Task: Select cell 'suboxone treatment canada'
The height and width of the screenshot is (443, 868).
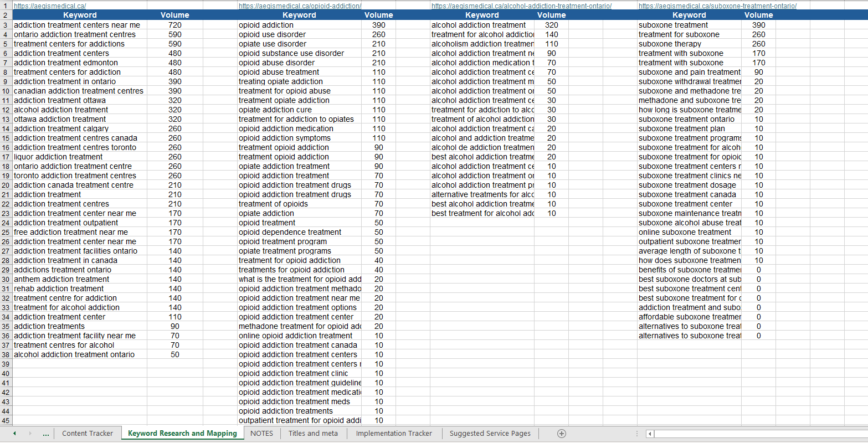Action: click(689, 194)
